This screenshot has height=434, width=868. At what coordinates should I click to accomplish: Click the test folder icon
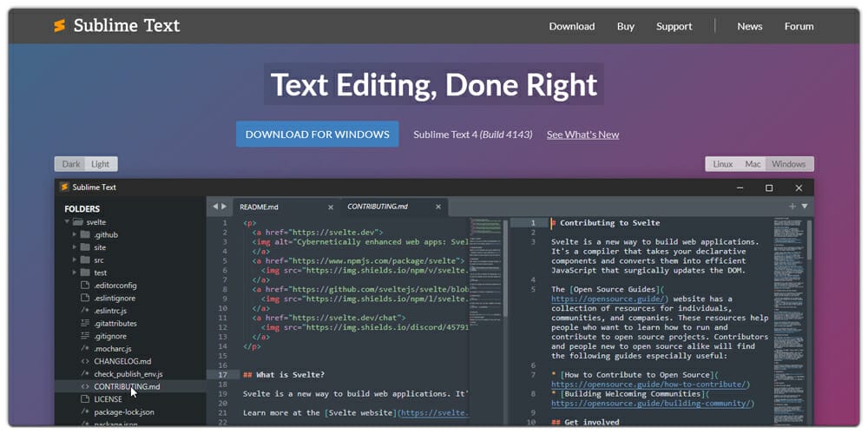click(85, 273)
